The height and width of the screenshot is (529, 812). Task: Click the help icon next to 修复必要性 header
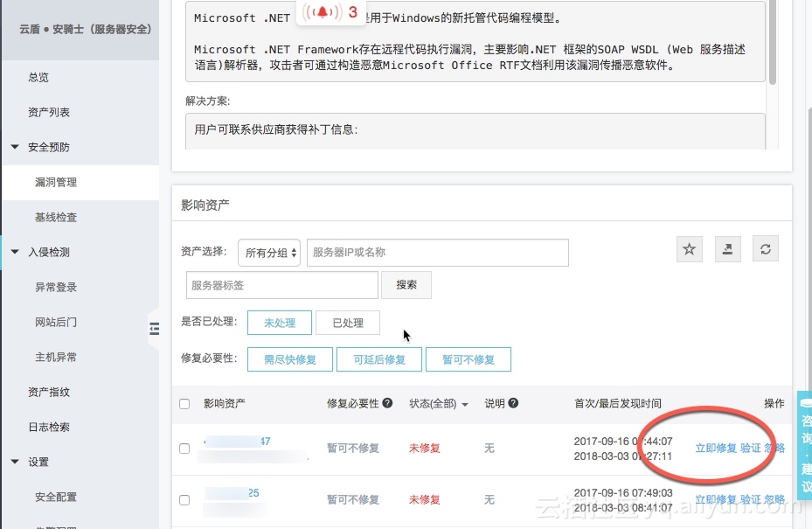pos(387,402)
